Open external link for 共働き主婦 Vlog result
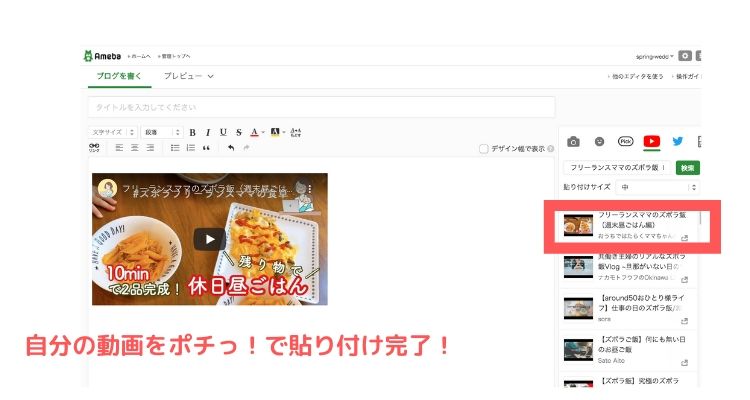The width and height of the screenshot is (750, 400). 684,279
